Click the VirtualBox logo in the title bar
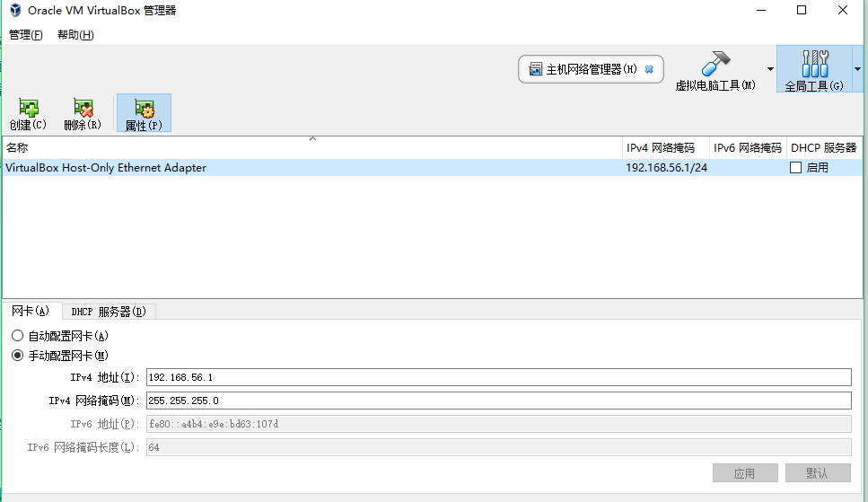This screenshot has height=502, width=868. pyautogui.click(x=15, y=10)
